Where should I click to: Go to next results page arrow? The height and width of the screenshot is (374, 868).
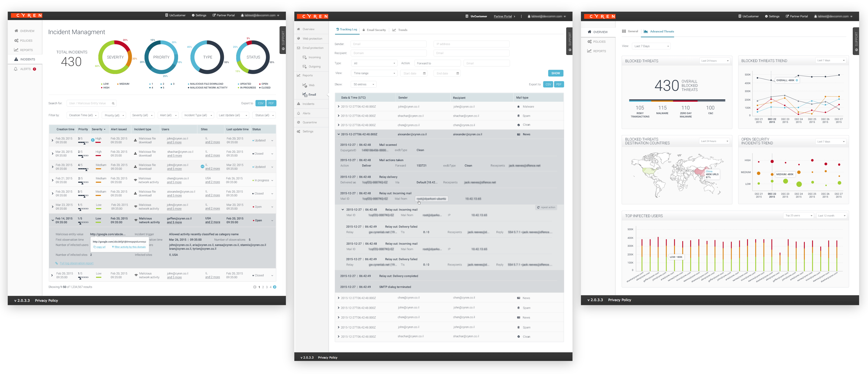point(275,287)
